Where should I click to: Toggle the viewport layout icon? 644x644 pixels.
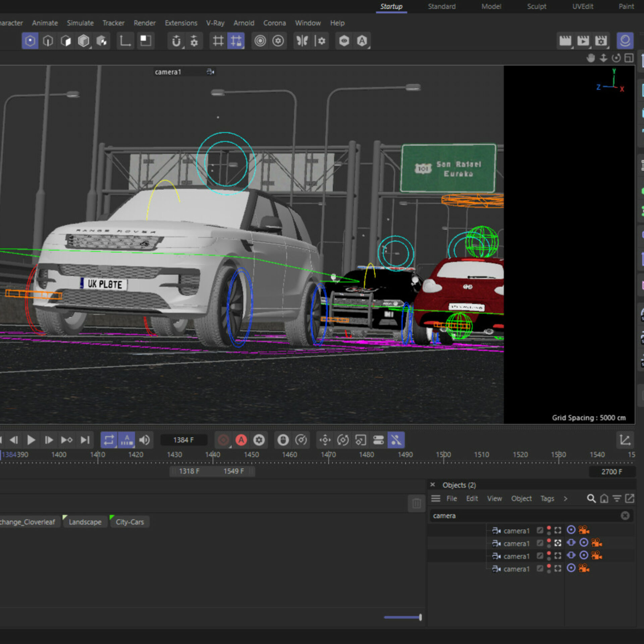(629, 58)
